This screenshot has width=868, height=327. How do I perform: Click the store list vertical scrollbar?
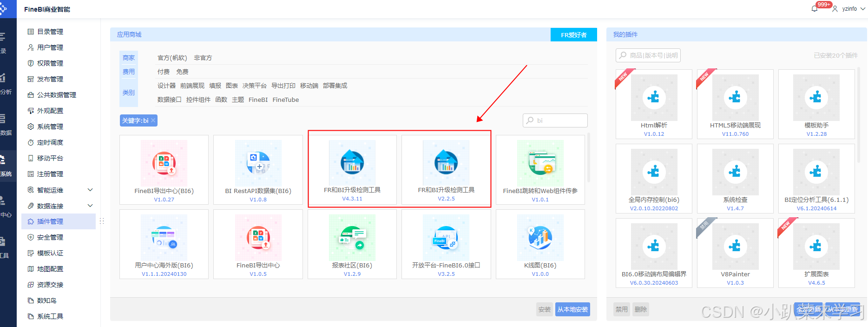(589, 158)
